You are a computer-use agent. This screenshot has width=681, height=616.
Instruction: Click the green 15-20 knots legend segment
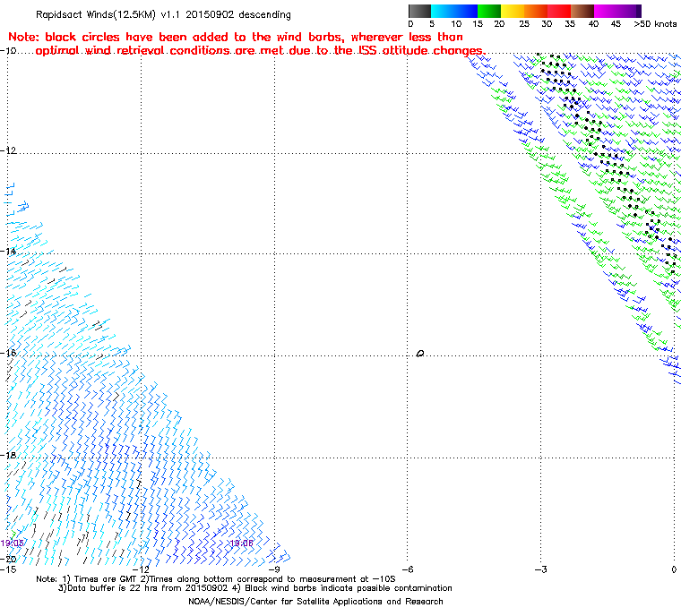click(489, 11)
